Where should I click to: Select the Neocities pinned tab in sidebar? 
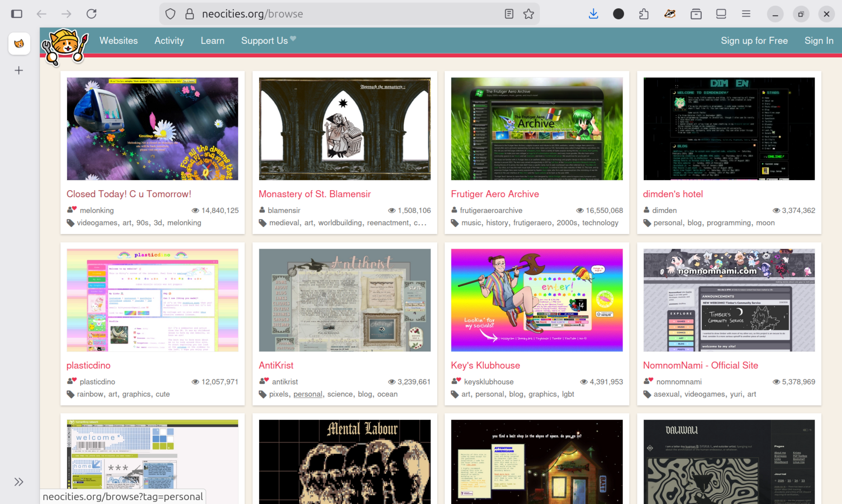(x=19, y=44)
